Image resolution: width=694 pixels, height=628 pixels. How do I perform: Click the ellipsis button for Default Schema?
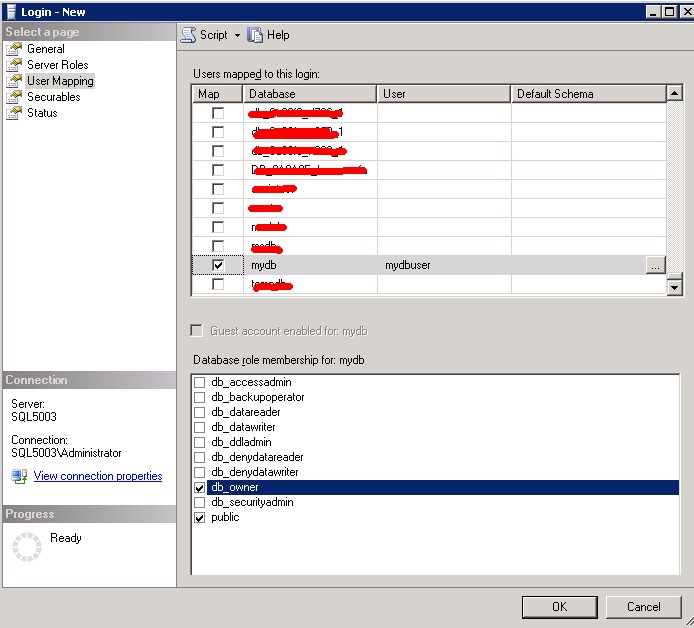coord(654,266)
